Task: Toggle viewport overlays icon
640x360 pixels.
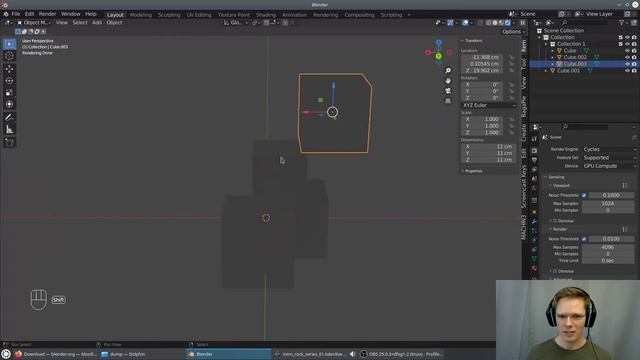Action: tap(465, 23)
